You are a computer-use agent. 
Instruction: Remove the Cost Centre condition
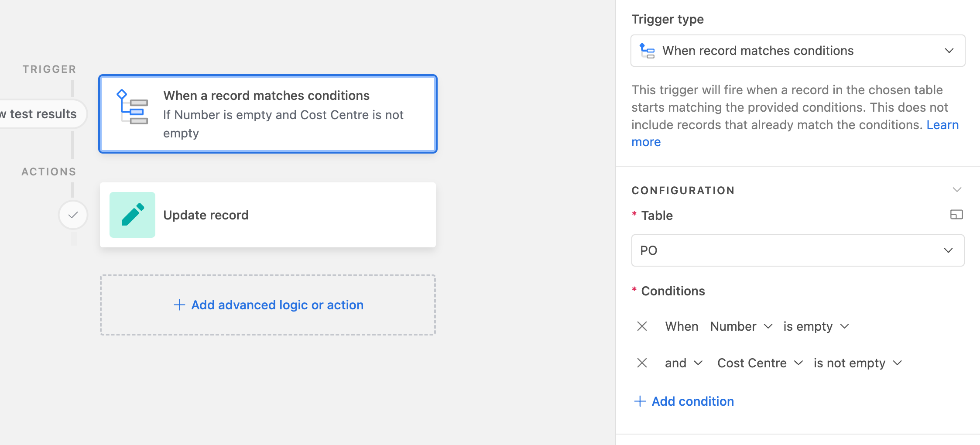pyautogui.click(x=642, y=363)
